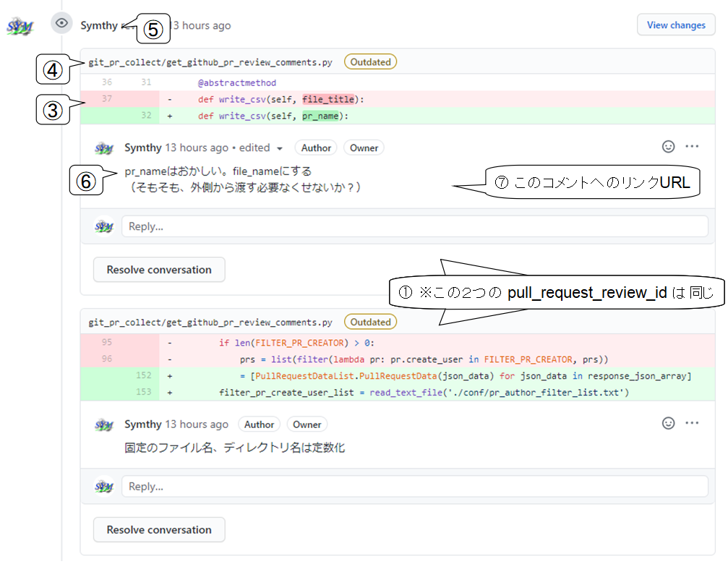Click Reply field under 固定のファイル名 comment
This screenshot has height=564, width=728.
click(415, 487)
